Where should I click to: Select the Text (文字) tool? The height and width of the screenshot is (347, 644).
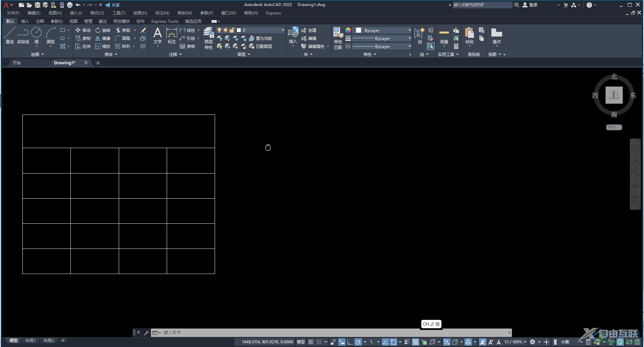(158, 36)
